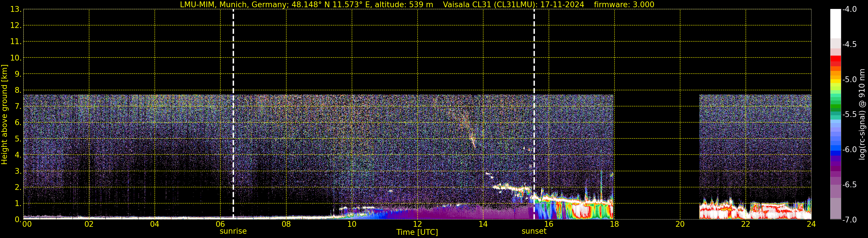868x238 pixels.
Task: Click the '11.' tick on the height axis
Action: 16,42
